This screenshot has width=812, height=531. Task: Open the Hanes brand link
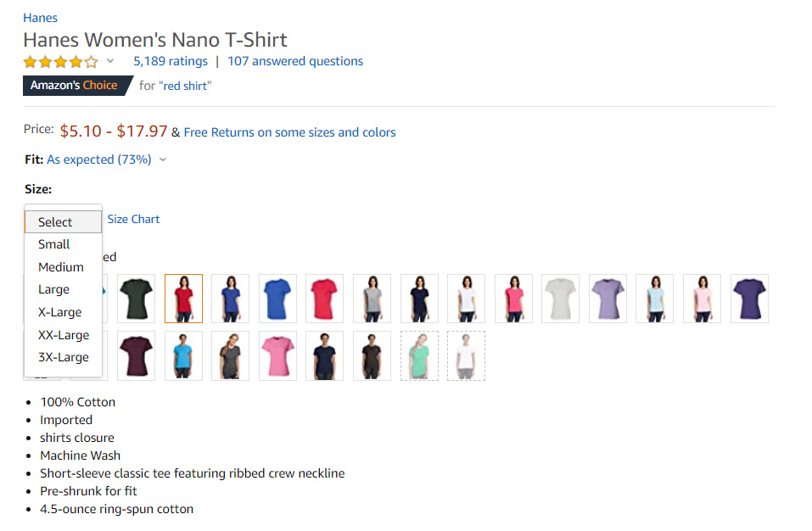click(x=40, y=18)
